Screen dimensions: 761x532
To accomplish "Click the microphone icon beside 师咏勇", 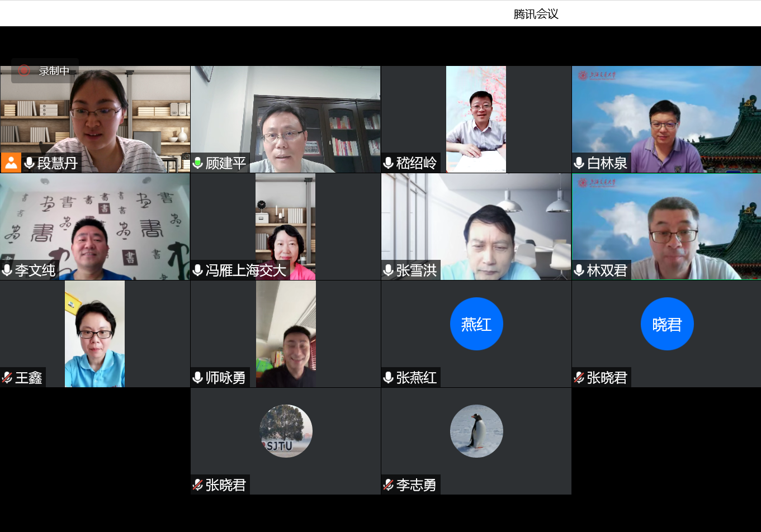I will (197, 378).
